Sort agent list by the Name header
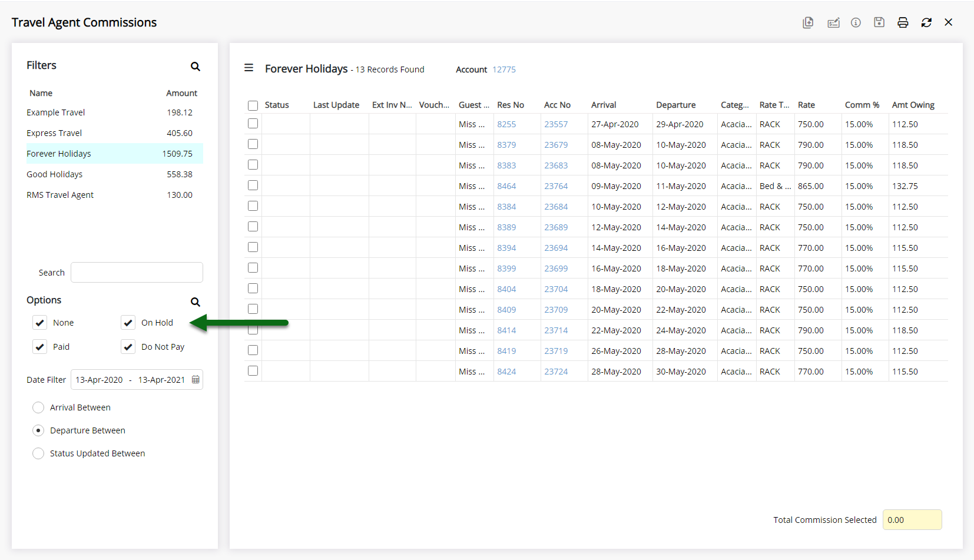The width and height of the screenshot is (974, 560). pyautogui.click(x=41, y=93)
